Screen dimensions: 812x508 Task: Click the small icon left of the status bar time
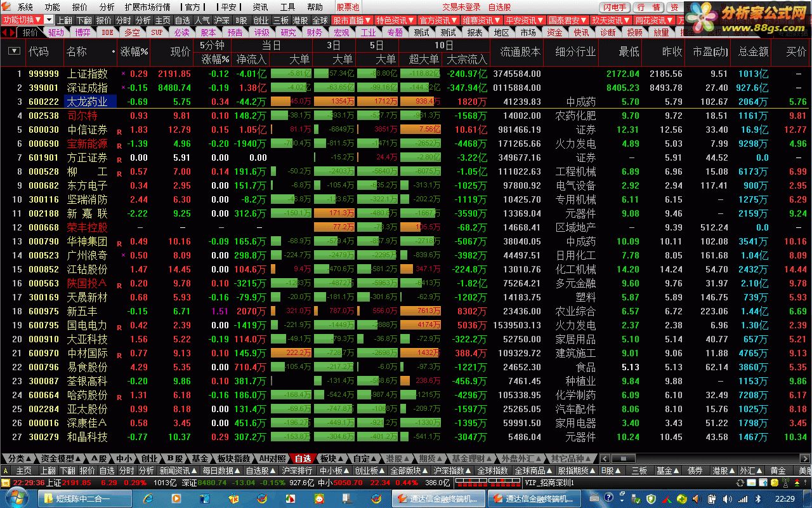(6, 483)
